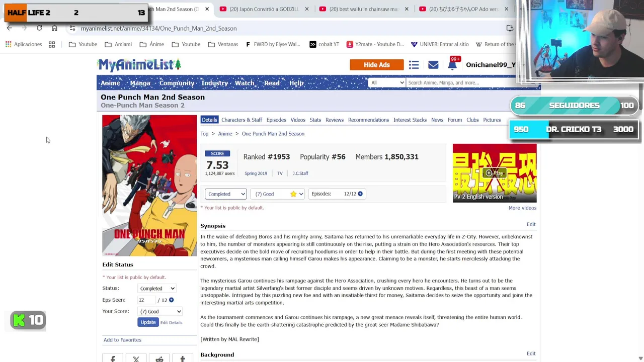Open the cobalt YT bookmark
Image resolution: width=644 pixels, height=362 pixels.
tap(324, 44)
